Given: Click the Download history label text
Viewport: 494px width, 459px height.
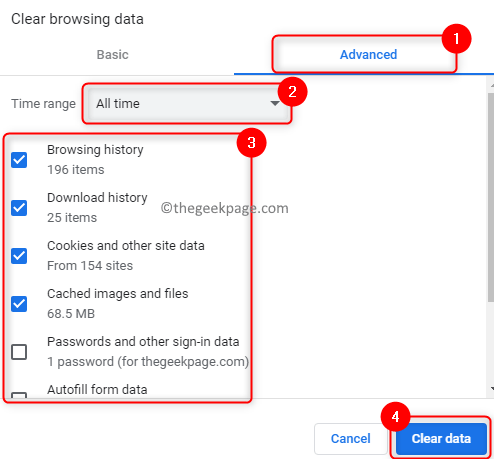Looking at the screenshot, I should (x=97, y=198).
